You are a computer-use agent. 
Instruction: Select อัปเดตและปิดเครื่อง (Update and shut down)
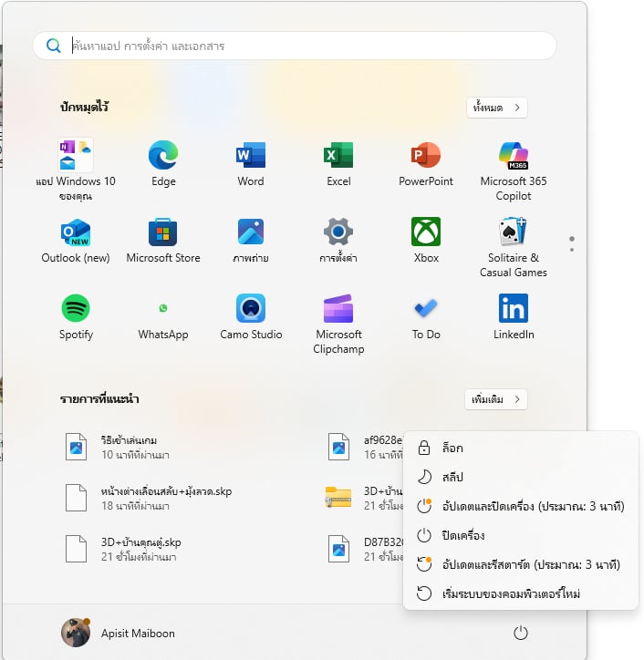[521, 506]
